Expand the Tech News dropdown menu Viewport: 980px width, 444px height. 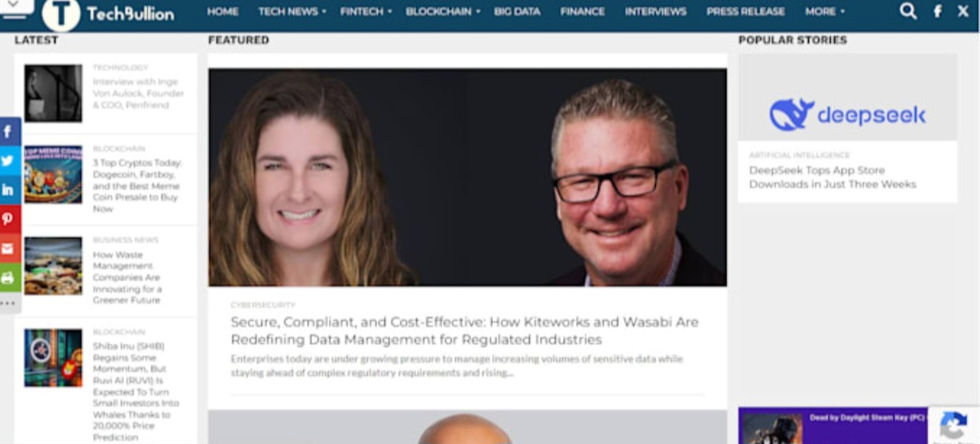tap(291, 11)
